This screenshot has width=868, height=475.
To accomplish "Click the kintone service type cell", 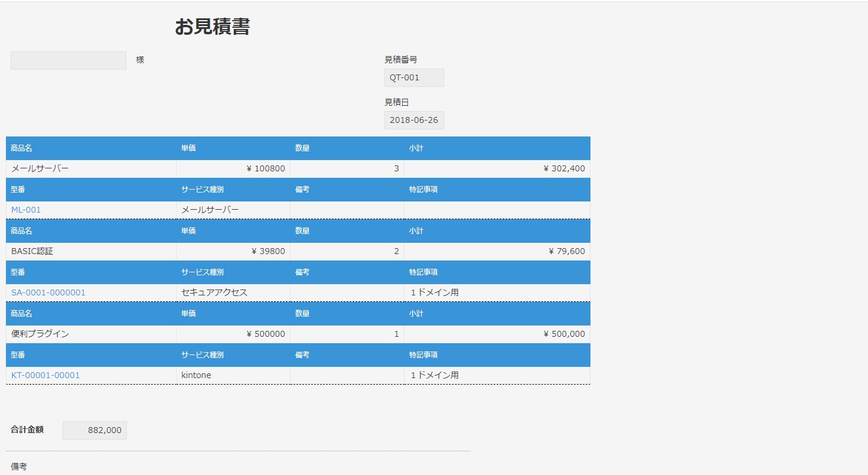I will (194, 375).
